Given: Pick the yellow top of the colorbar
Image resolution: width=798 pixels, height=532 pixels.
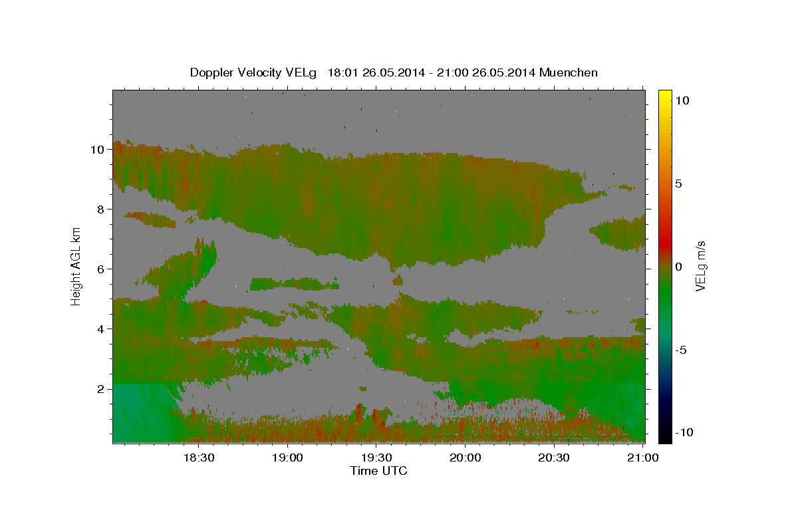Looking at the screenshot, I should (x=664, y=96).
